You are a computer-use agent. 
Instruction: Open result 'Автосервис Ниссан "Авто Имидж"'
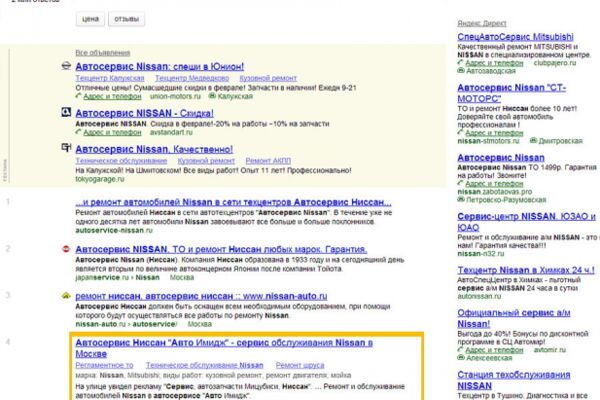[224, 348]
